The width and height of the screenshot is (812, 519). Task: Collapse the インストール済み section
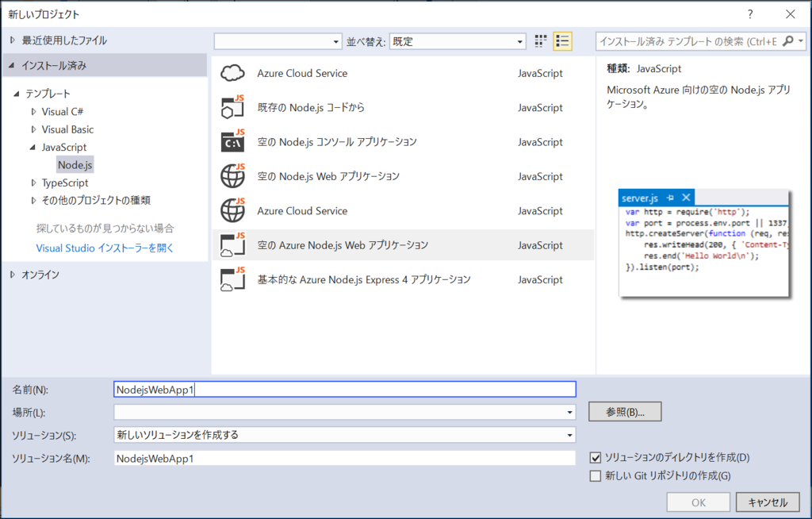point(12,65)
